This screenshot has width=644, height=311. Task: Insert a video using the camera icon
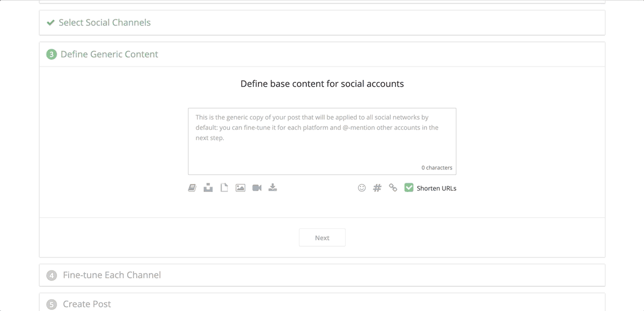[x=256, y=187]
